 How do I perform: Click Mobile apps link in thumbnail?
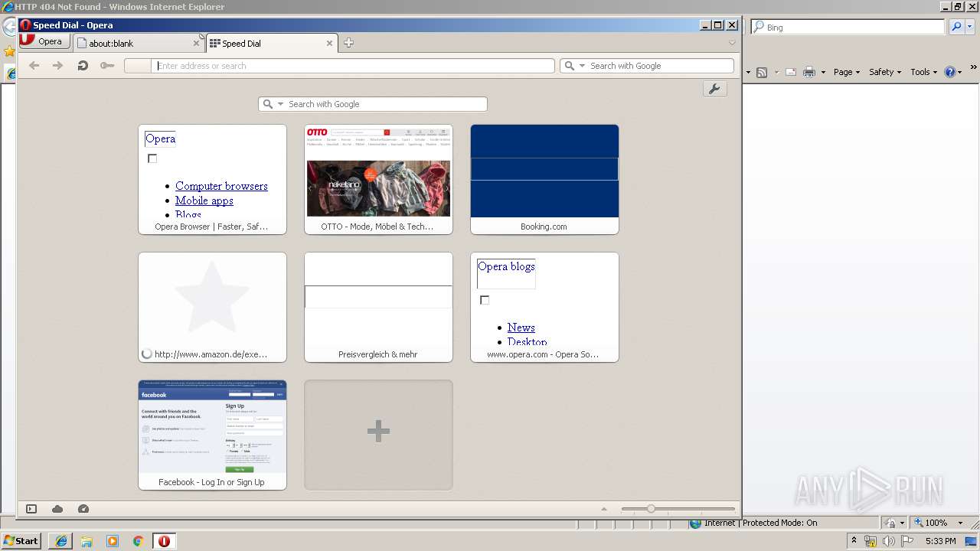click(x=204, y=201)
